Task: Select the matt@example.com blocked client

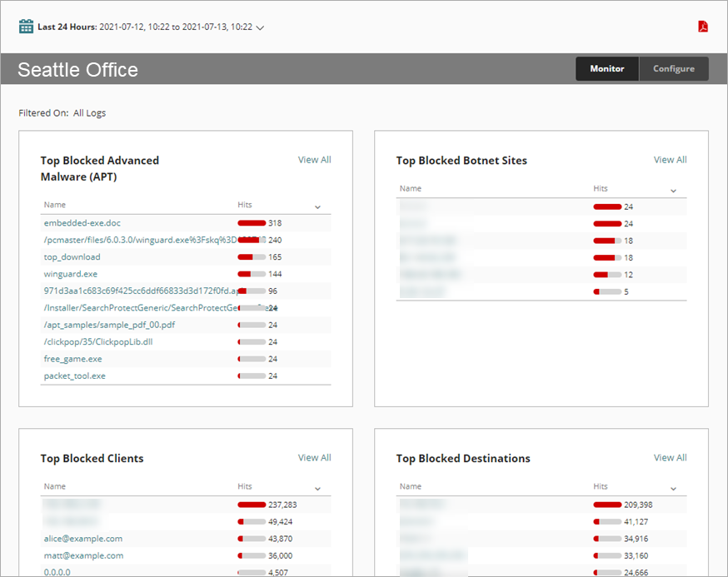Action: point(82,555)
